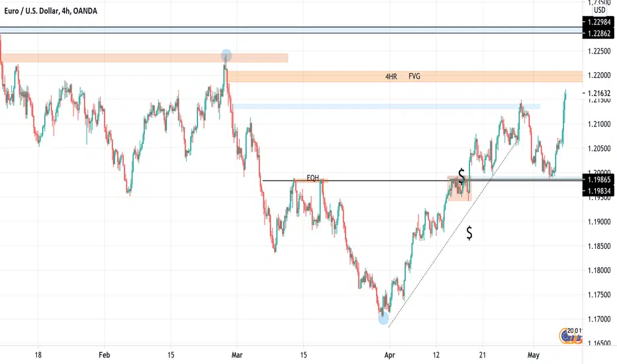Click the 1.21000 axis price value
Screen dimensions: 617x364
tap(599, 124)
